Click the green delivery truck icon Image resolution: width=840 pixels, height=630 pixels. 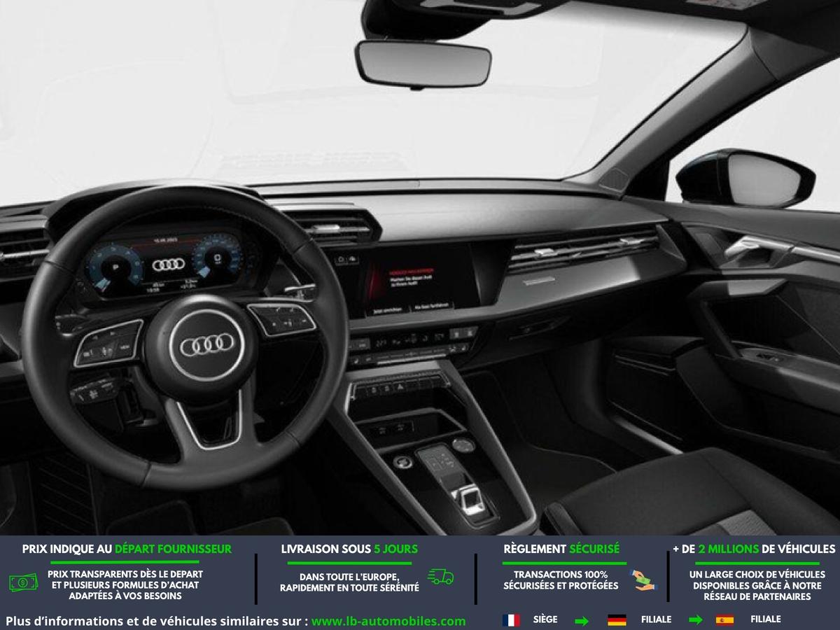coord(441,577)
